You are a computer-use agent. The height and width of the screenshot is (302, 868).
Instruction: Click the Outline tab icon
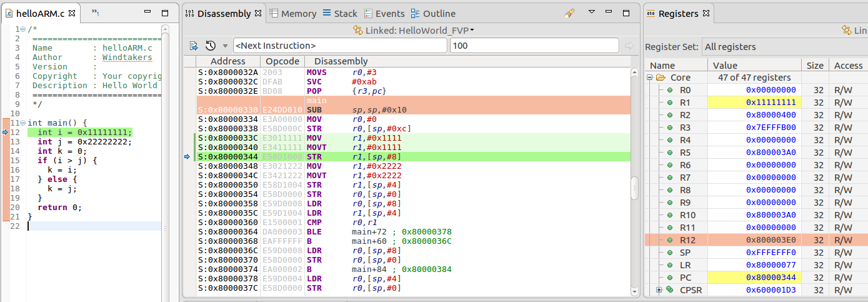[x=416, y=13]
